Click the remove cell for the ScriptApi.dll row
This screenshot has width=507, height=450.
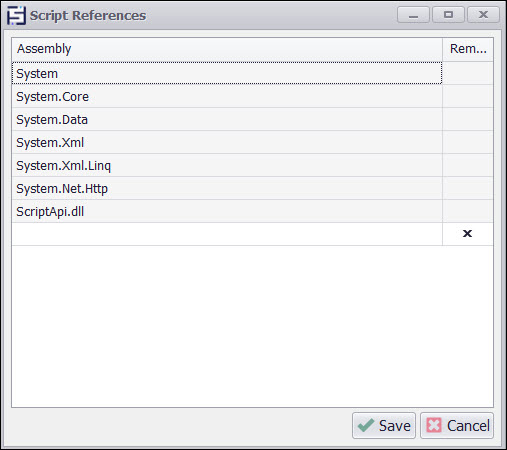(468, 211)
